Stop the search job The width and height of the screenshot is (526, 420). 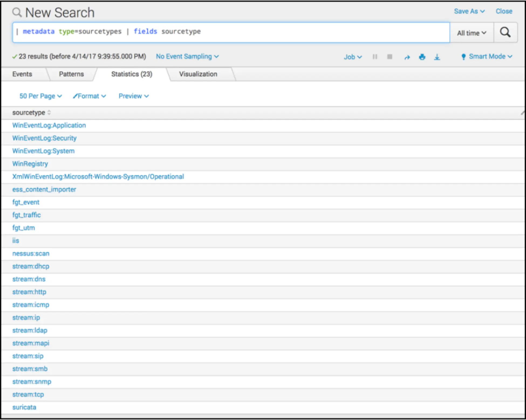pos(390,57)
